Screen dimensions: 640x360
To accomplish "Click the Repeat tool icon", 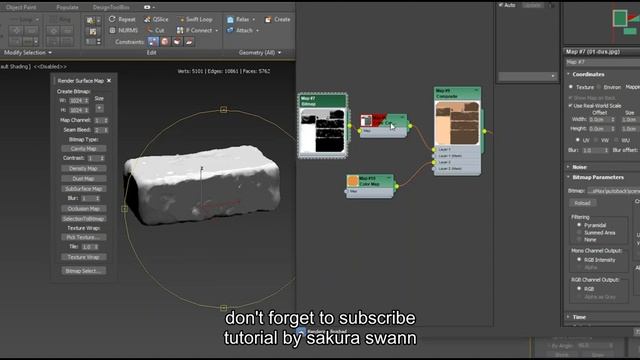I will 112,19.
